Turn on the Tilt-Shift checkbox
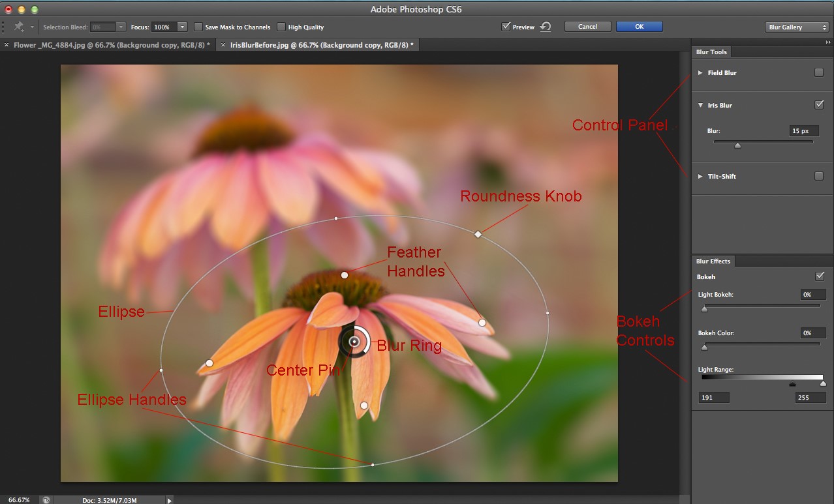834x504 pixels. [x=819, y=176]
